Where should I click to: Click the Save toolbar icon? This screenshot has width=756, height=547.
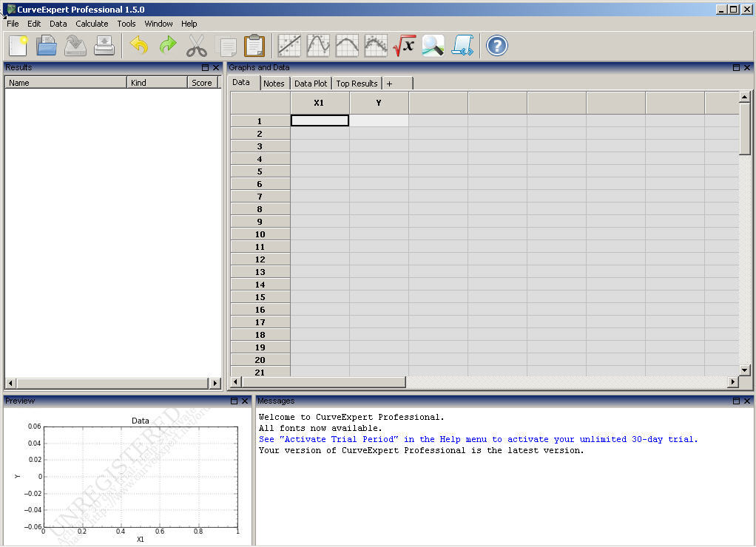pos(75,47)
